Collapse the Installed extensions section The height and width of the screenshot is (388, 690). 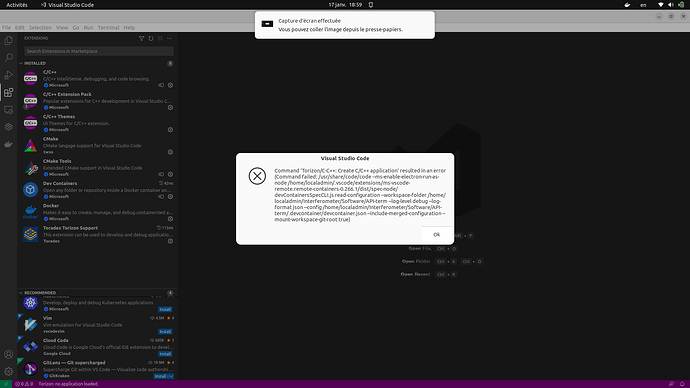(x=21, y=63)
